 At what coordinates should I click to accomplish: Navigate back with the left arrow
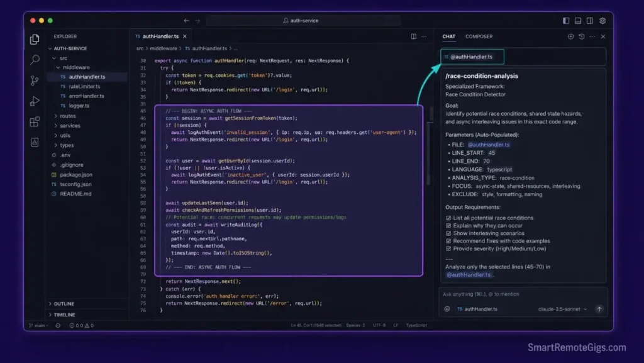click(x=186, y=21)
